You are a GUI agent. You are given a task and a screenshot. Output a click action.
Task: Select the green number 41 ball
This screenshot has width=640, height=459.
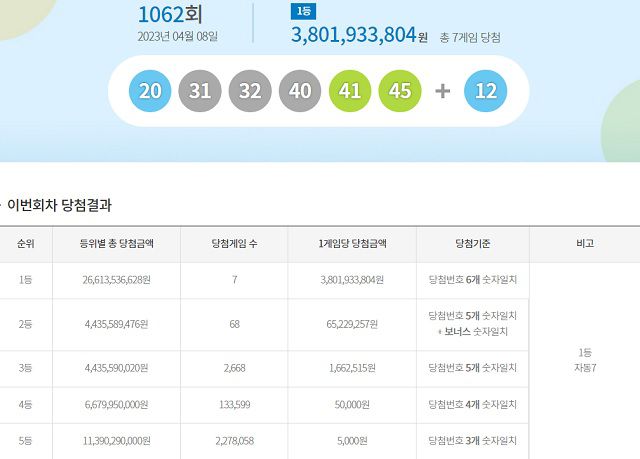350,92
